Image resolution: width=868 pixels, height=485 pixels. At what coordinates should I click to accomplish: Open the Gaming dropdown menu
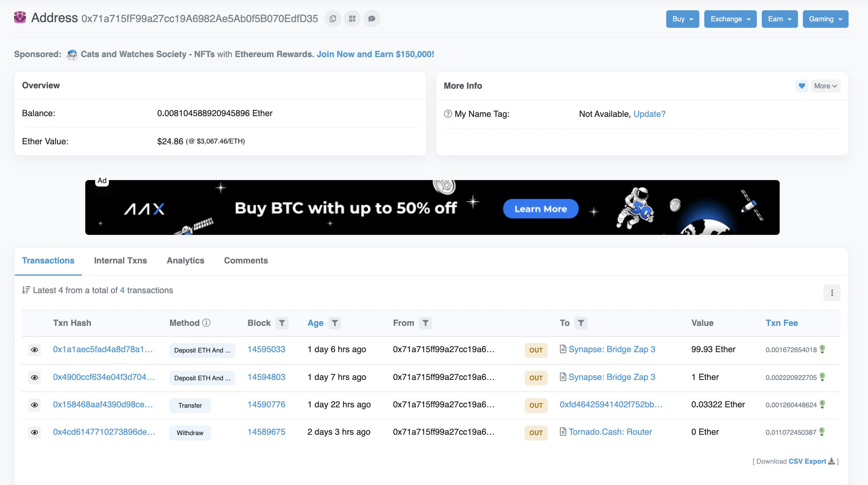point(825,19)
